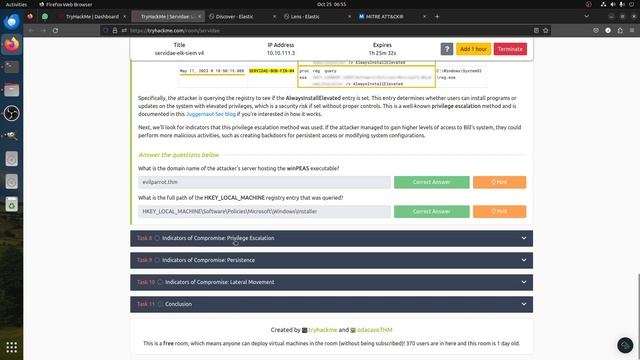Launch Terminal from the dock

click(11, 67)
